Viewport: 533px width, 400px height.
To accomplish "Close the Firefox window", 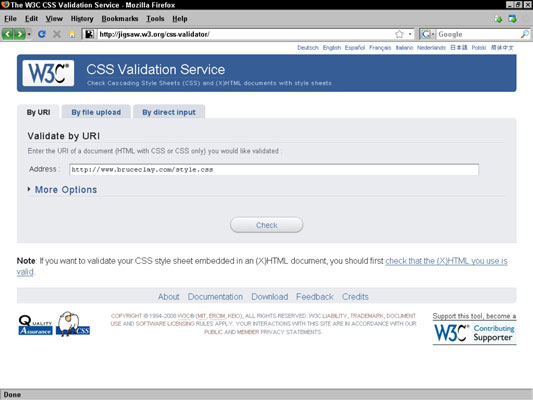I will point(527,5).
